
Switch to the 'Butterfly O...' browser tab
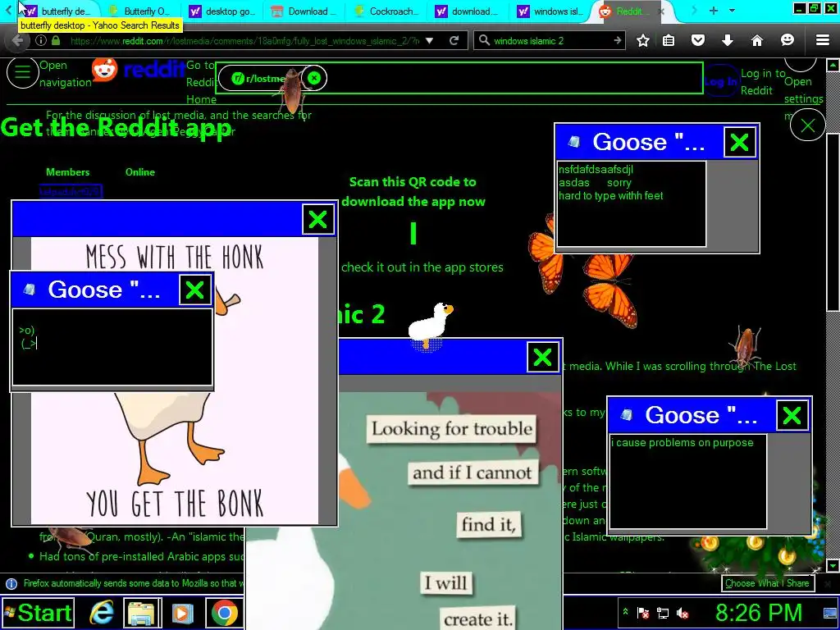pyautogui.click(x=139, y=11)
